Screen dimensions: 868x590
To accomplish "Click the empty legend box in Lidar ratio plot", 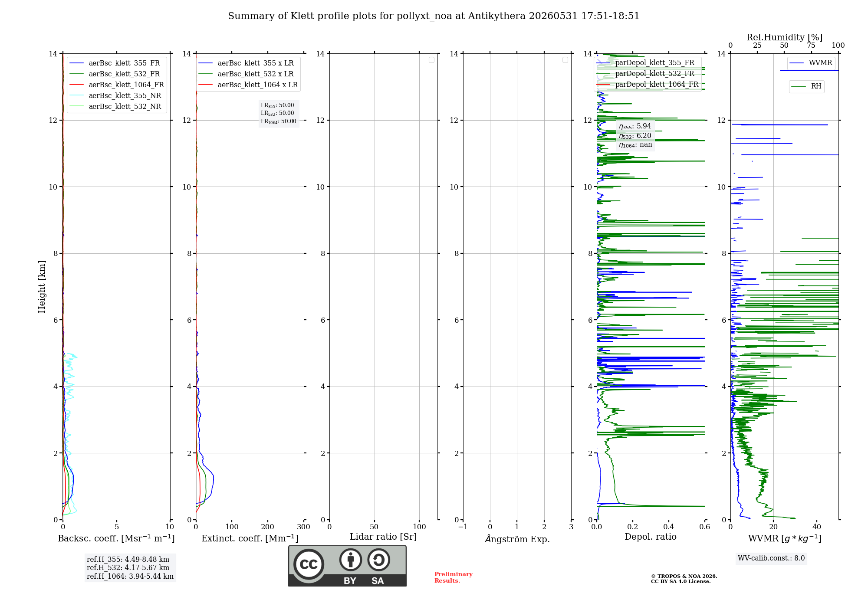I will coord(431,60).
